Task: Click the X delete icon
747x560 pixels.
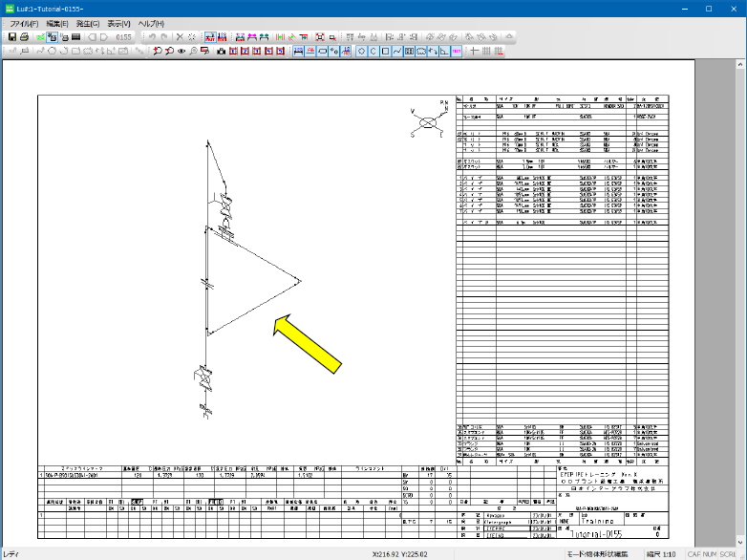Action: 180,36
